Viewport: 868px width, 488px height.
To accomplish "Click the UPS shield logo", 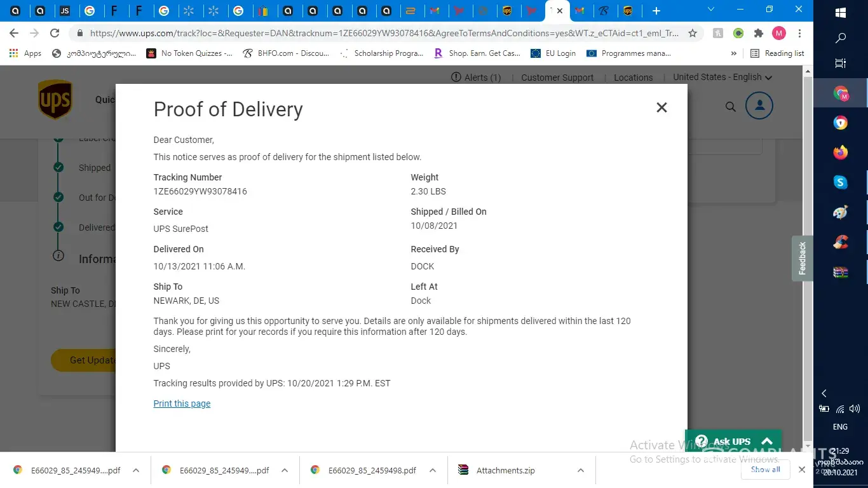I will [55, 100].
